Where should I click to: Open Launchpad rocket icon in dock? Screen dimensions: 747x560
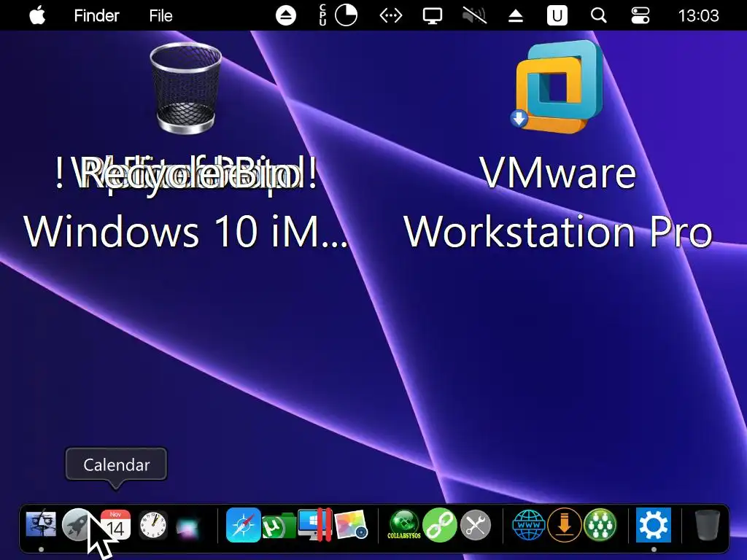[77, 525]
